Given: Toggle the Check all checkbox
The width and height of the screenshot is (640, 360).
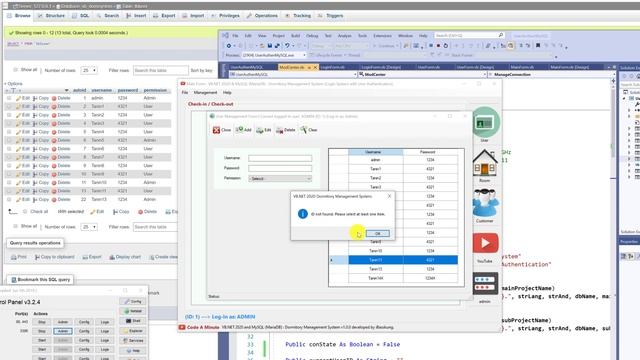Looking at the screenshot, I should (x=25, y=211).
